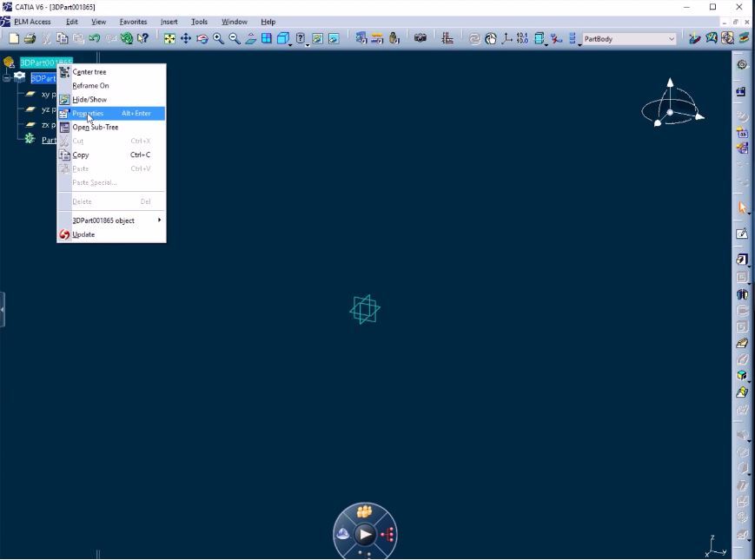The image size is (755, 560).
Task: Open the Tools menu
Action: (199, 22)
